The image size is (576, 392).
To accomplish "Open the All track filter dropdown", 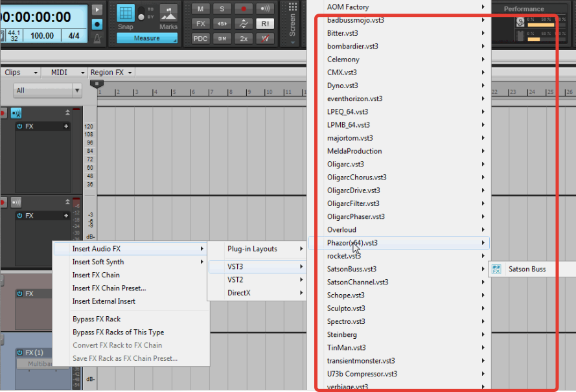I will pyautogui.click(x=47, y=90).
